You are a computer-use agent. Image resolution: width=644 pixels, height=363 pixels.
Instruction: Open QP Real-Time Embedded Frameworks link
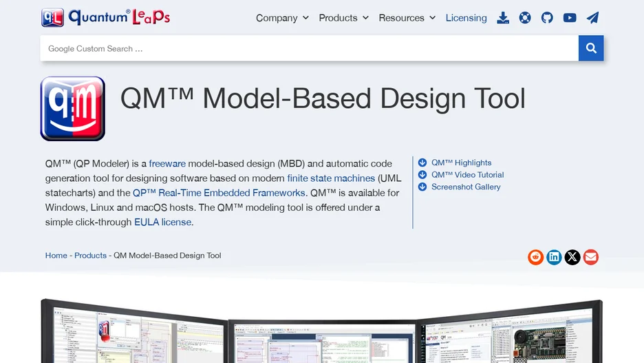tap(219, 193)
